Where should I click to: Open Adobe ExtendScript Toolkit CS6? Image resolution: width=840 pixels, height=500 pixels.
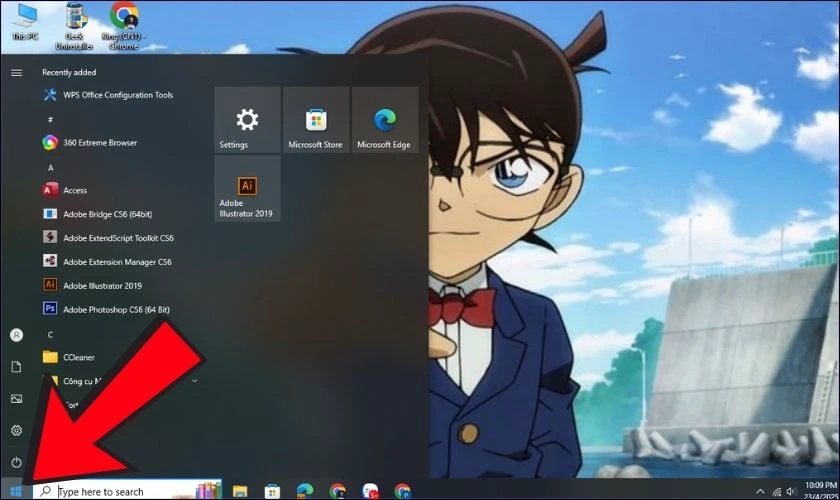107,237
